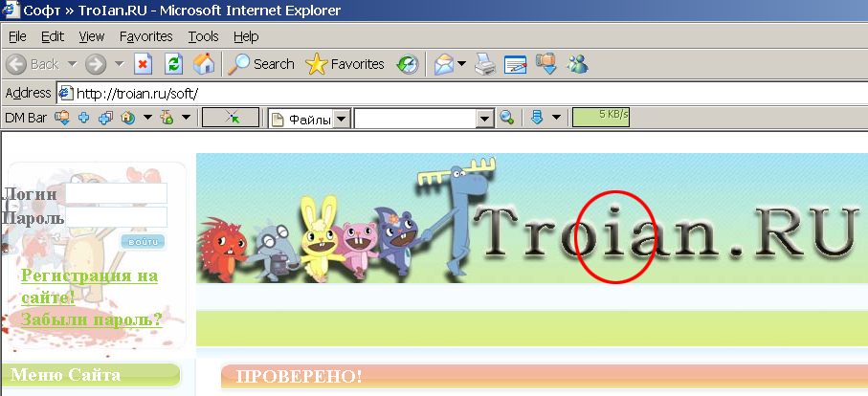The width and height of the screenshot is (868, 396).
Task: Open the Favorites pane
Action: (x=345, y=64)
